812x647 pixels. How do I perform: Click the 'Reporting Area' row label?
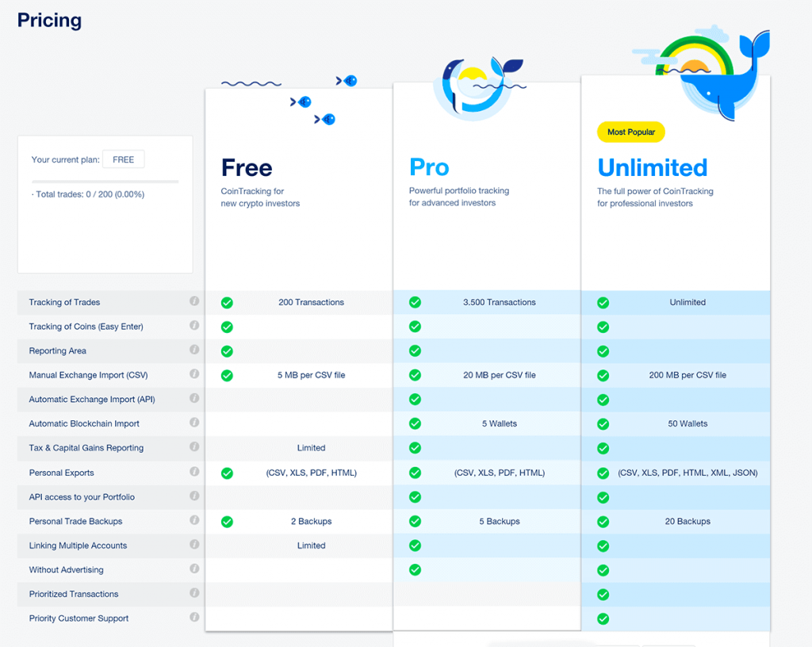point(57,351)
